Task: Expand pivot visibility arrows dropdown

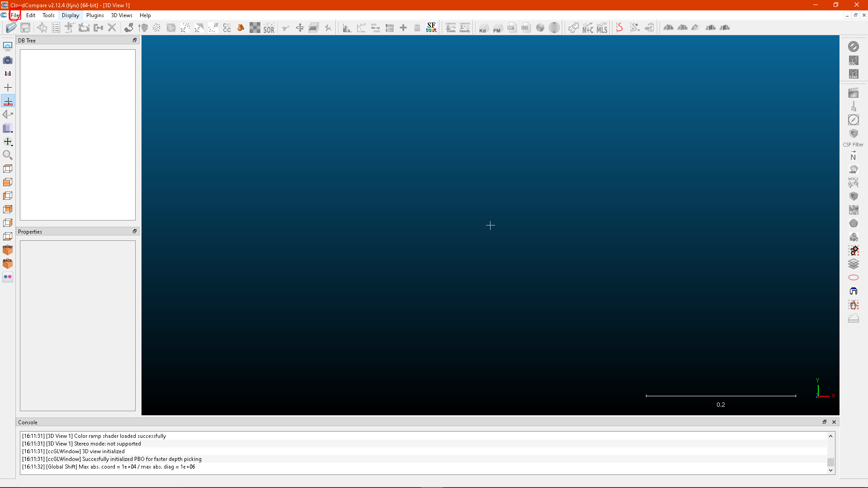Action: 8,142
